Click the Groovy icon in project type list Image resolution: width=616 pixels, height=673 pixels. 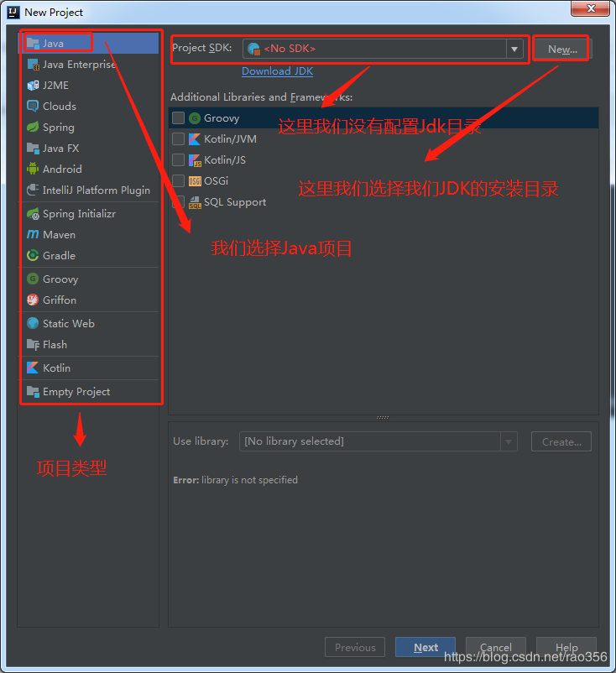click(33, 279)
